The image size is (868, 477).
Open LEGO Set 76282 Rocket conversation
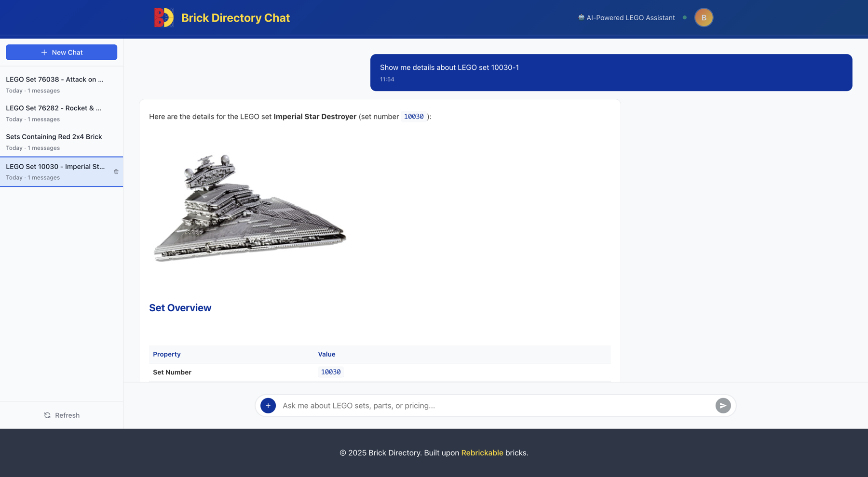coord(54,113)
